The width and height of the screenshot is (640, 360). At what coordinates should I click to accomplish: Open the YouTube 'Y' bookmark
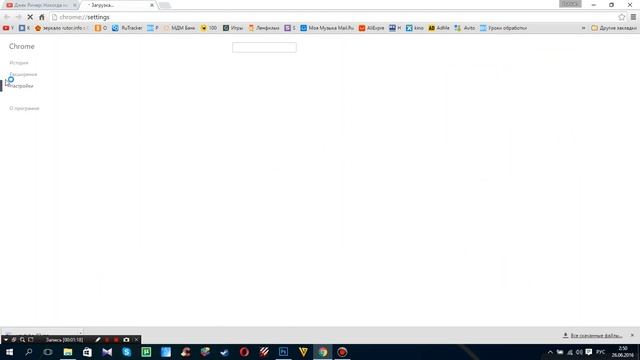(x=9, y=28)
